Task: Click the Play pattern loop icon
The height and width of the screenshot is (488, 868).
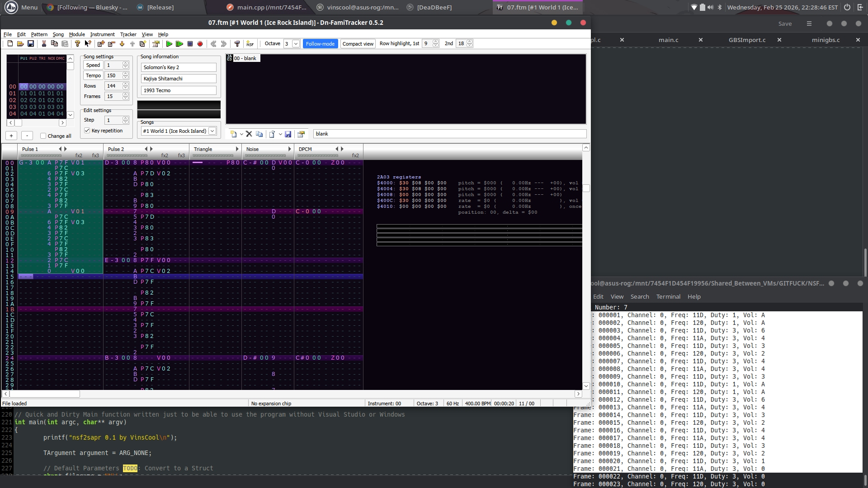Action: click(179, 44)
